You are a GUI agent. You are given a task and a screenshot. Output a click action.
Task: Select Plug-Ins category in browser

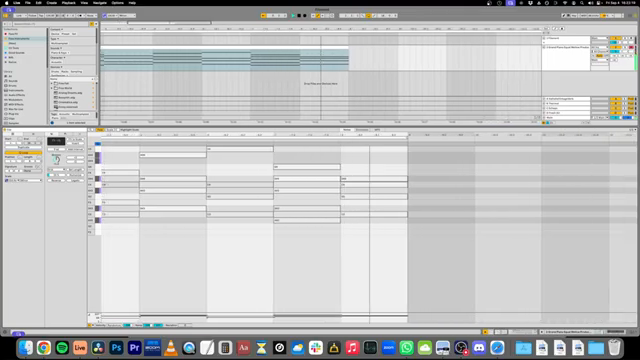click(x=13, y=114)
